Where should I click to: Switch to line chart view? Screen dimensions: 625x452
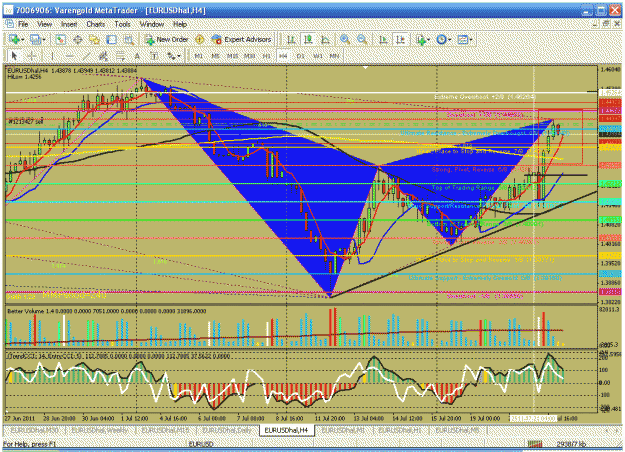click(x=325, y=39)
